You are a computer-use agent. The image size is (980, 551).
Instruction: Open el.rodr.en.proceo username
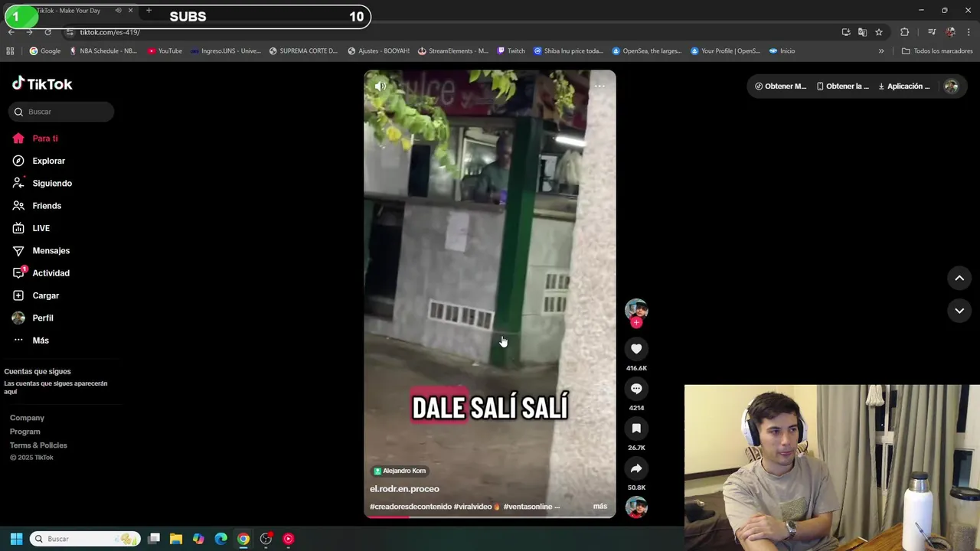tap(404, 489)
